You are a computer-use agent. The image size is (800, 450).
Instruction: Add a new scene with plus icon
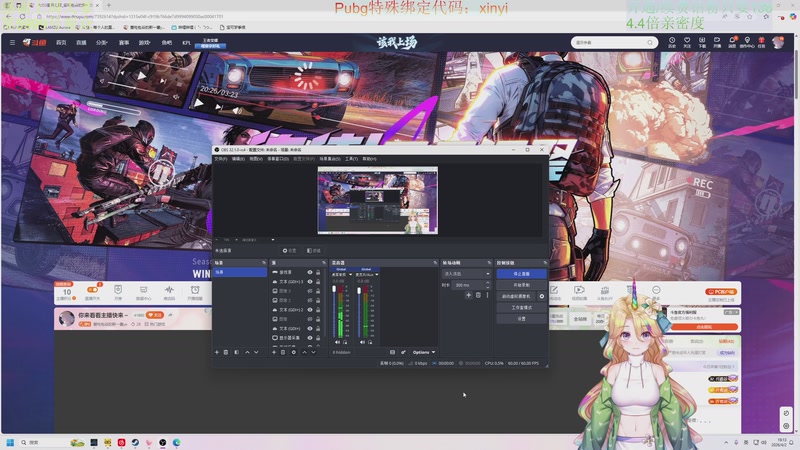pyautogui.click(x=217, y=352)
